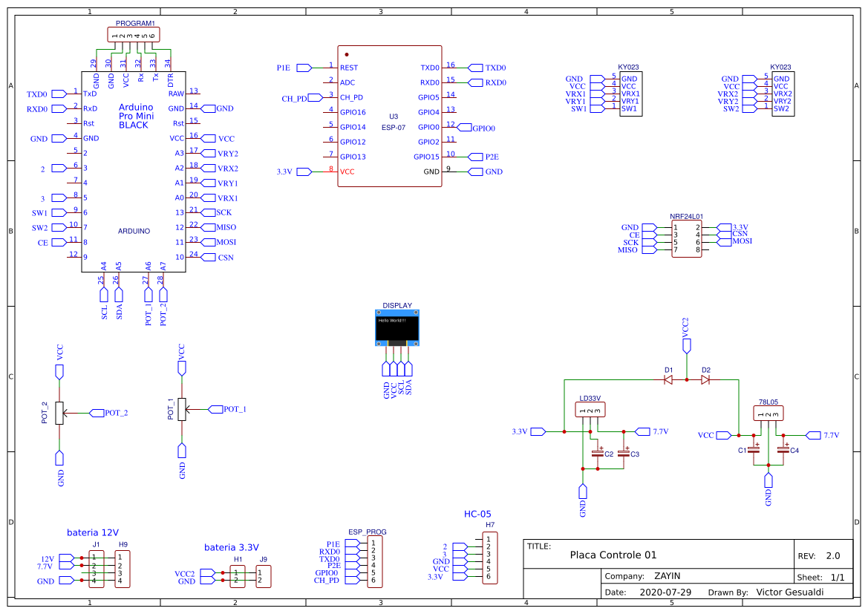Select the VCC flag left of 78L05

(724, 436)
